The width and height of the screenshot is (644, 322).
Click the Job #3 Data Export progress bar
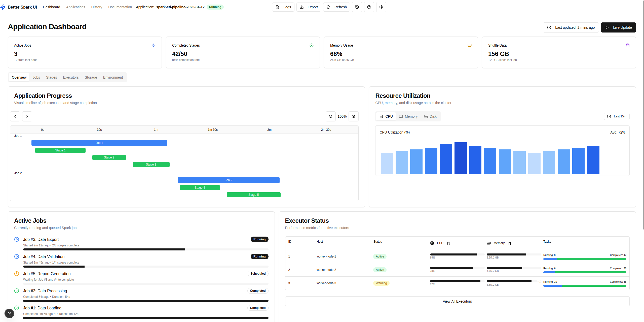146,249
